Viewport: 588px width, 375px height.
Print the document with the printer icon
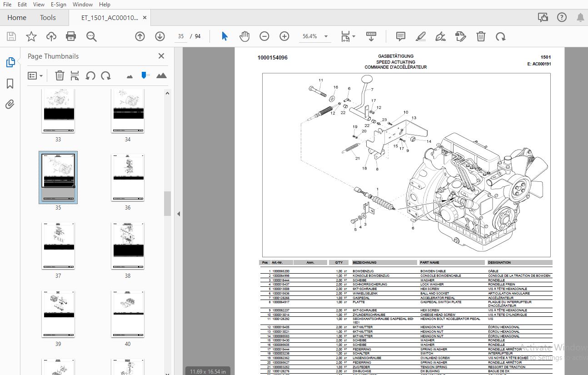coord(71,36)
